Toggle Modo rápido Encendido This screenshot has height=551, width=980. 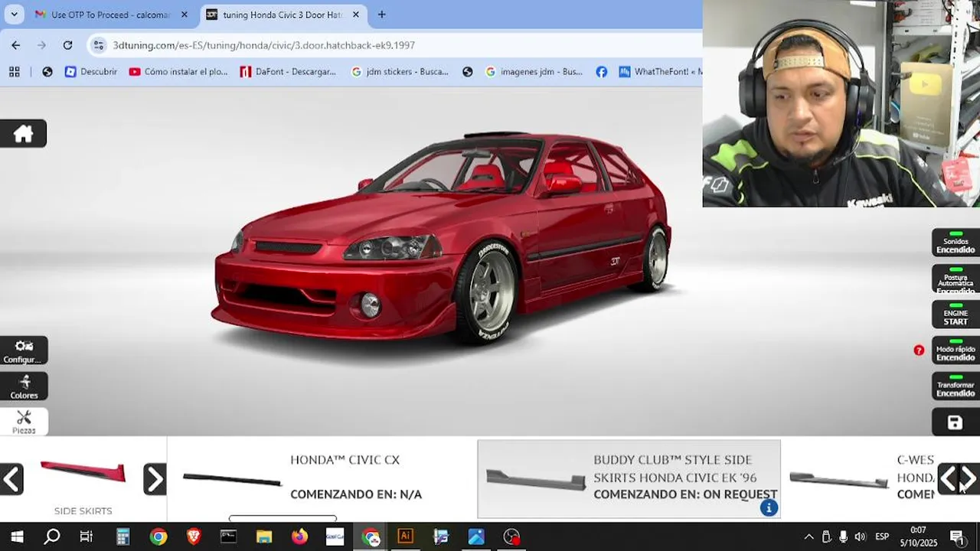tap(955, 350)
